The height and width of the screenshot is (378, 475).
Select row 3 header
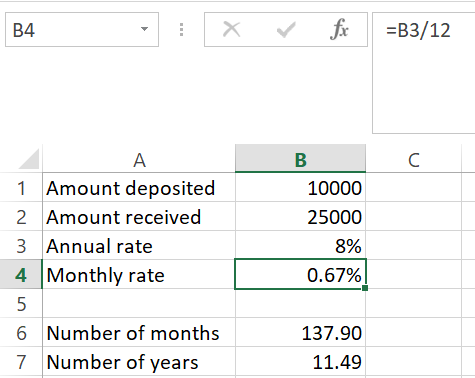pyautogui.click(x=21, y=245)
